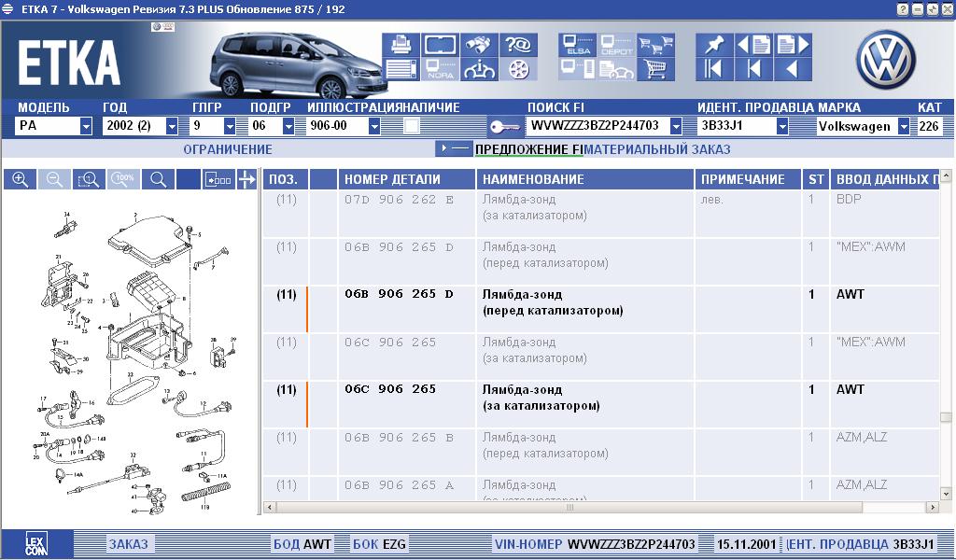Click the double-bar skip-to-first arrow icon
The height and width of the screenshot is (560, 956).
714,69
